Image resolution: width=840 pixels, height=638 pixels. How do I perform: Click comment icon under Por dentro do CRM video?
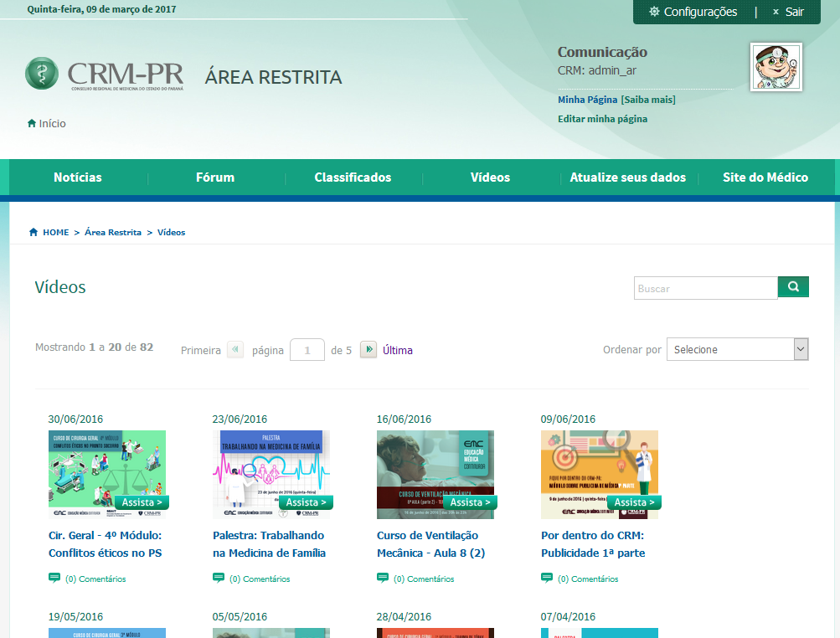point(547,578)
